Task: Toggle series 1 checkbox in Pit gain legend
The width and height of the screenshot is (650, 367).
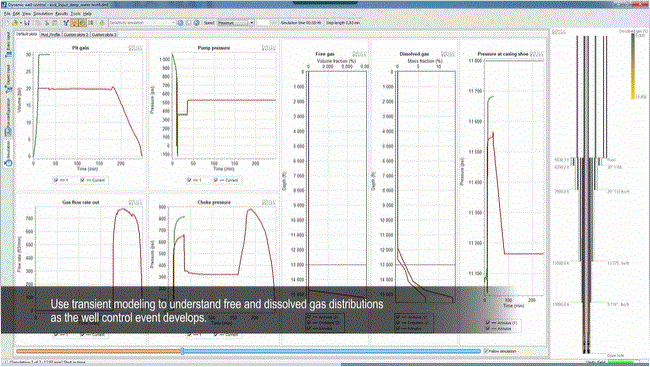Action: coord(56,180)
